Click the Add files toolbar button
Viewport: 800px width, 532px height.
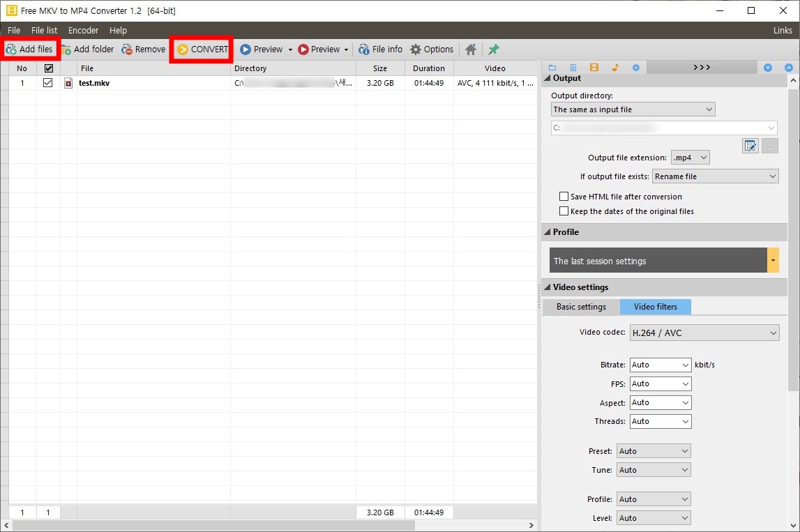(29, 49)
